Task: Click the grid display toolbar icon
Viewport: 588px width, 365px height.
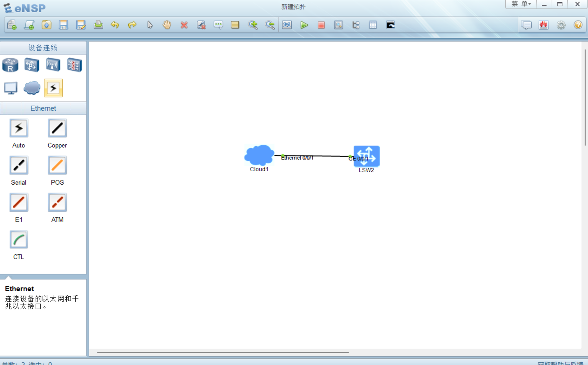Action: coord(373,25)
